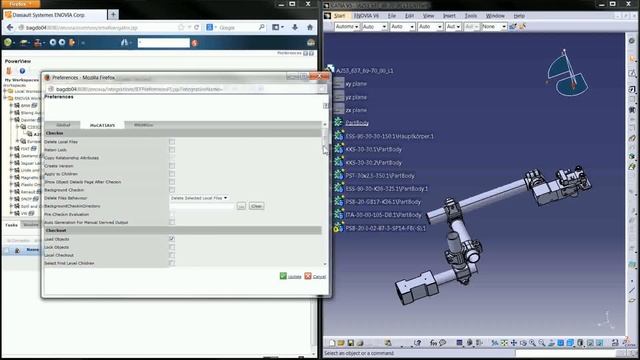This screenshot has width=640, height=360.
Task: Switch to the MxCATIAV5 preferences tab
Action: [102, 125]
